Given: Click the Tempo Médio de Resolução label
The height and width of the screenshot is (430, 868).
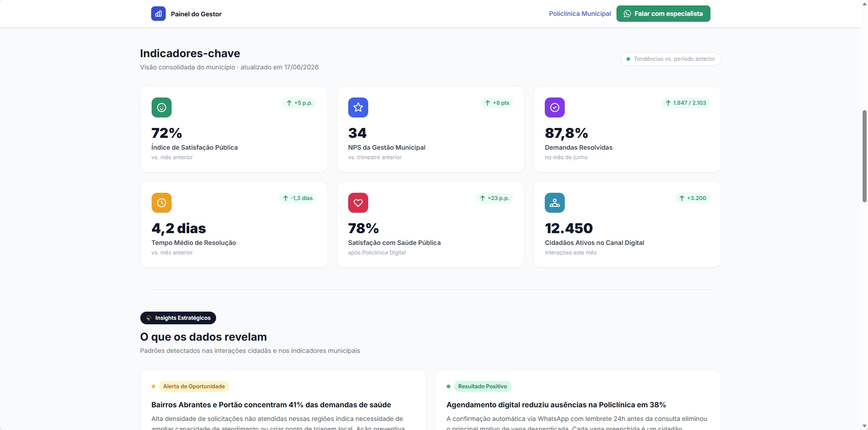Looking at the screenshot, I should click(194, 243).
